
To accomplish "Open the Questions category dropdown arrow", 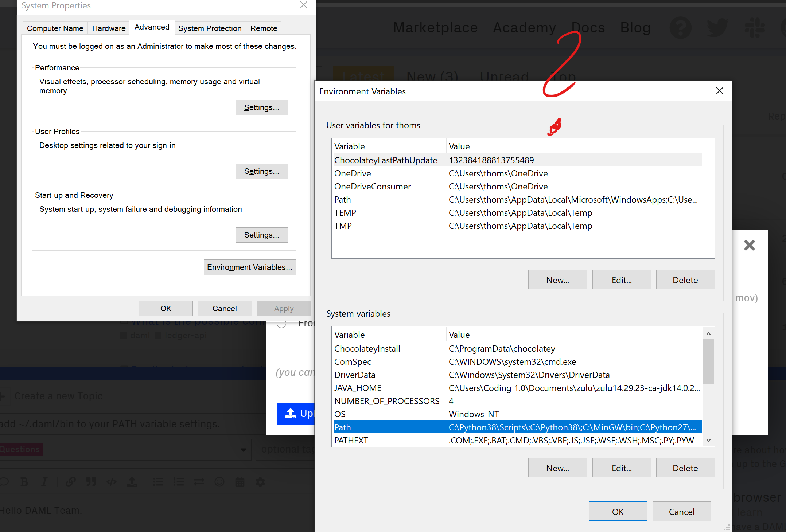I will (243, 450).
